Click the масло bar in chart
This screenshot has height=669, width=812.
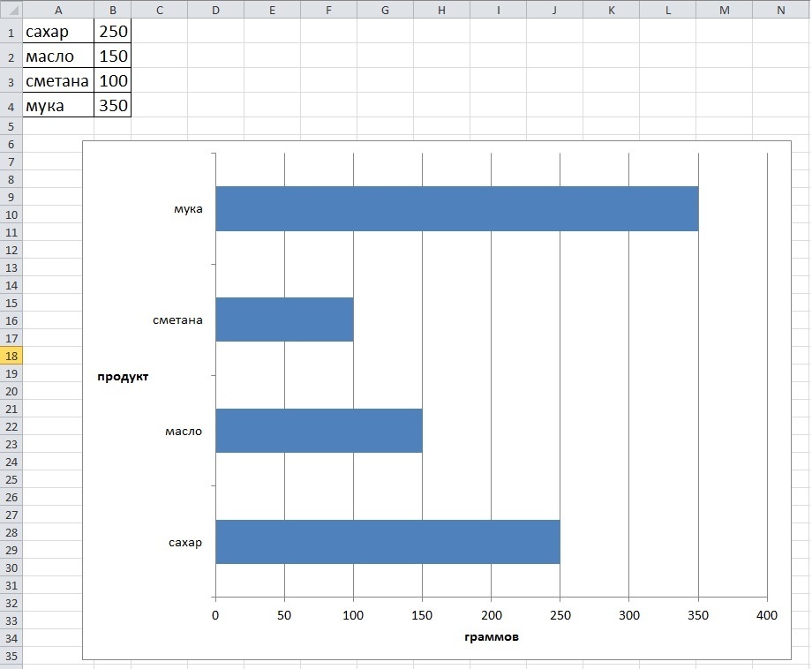[x=319, y=431]
